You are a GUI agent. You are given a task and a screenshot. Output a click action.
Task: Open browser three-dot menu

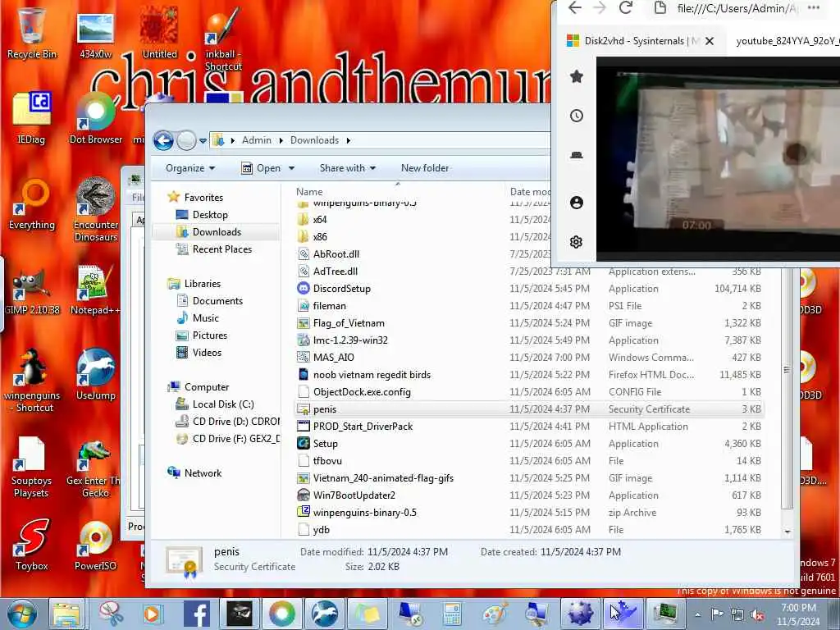point(814,8)
